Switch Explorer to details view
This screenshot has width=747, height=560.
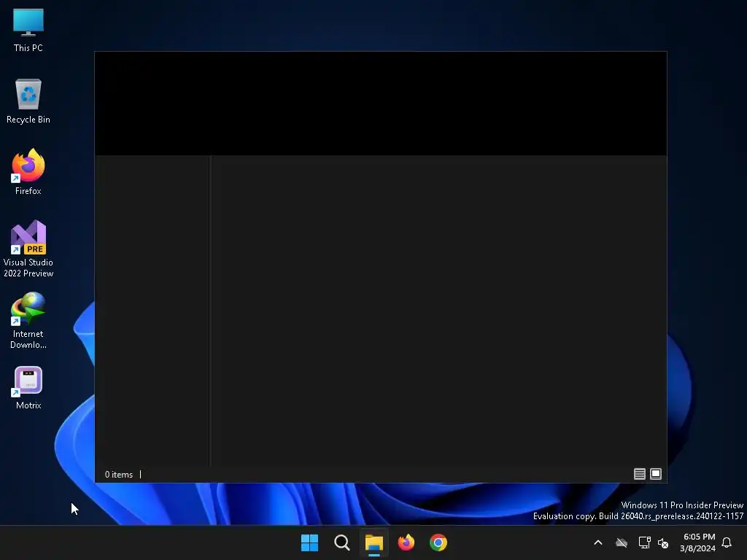click(639, 474)
